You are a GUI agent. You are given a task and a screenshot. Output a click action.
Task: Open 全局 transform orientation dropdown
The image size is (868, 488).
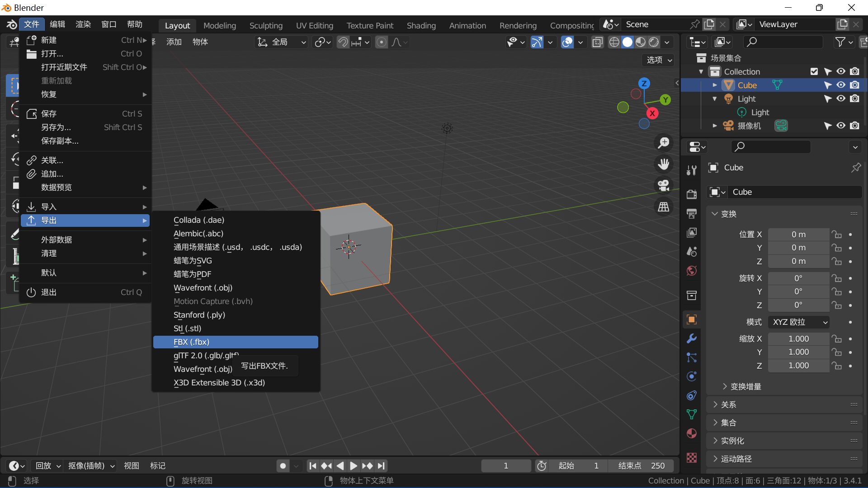[x=282, y=42]
